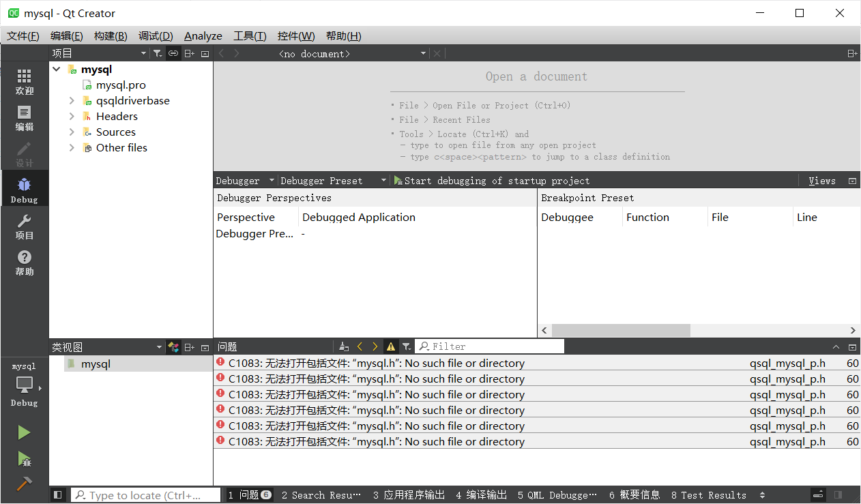
Task: Filter the project tree
Action: click(x=158, y=53)
